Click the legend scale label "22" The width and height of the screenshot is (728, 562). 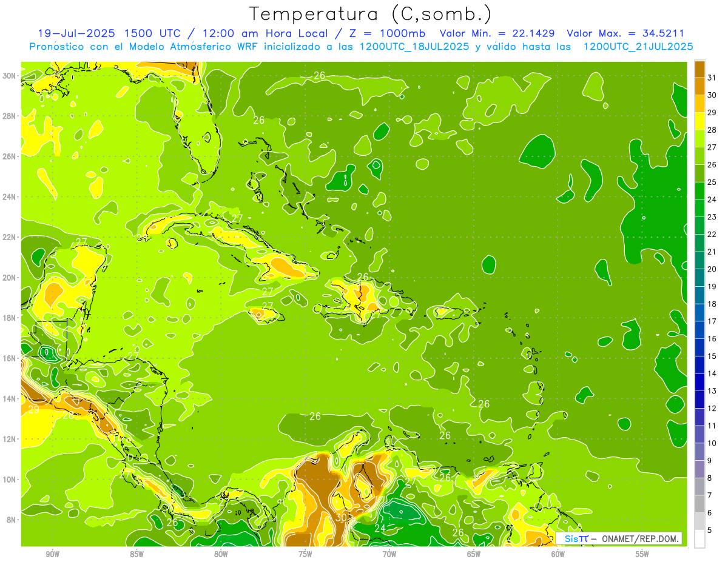pyautogui.click(x=712, y=234)
